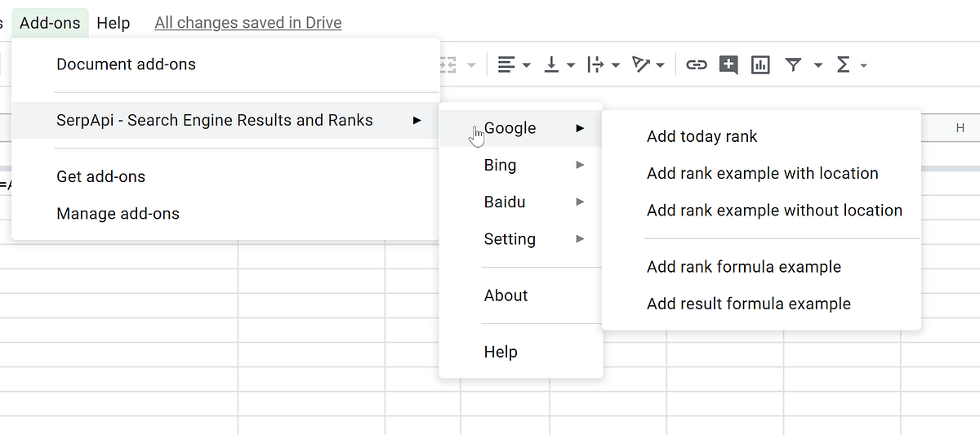Viewport: 980px width, 435px height.
Task: Open the filter views dropdown arrow
Action: click(x=817, y=65)
